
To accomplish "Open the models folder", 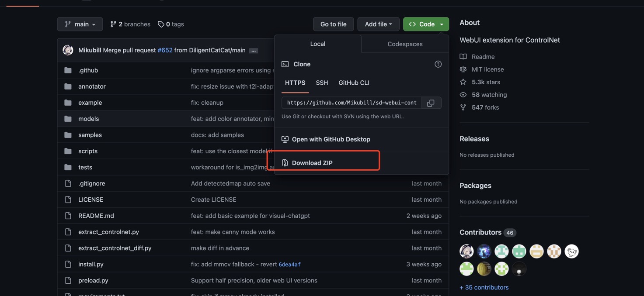I will [x=88, y=119].
